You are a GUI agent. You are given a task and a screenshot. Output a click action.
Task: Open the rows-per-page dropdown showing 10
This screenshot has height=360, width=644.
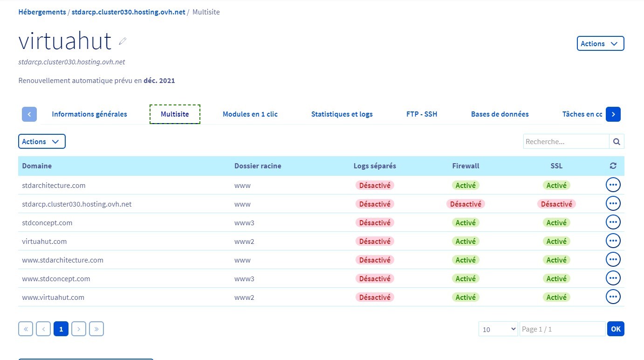[x=498, y=329]
